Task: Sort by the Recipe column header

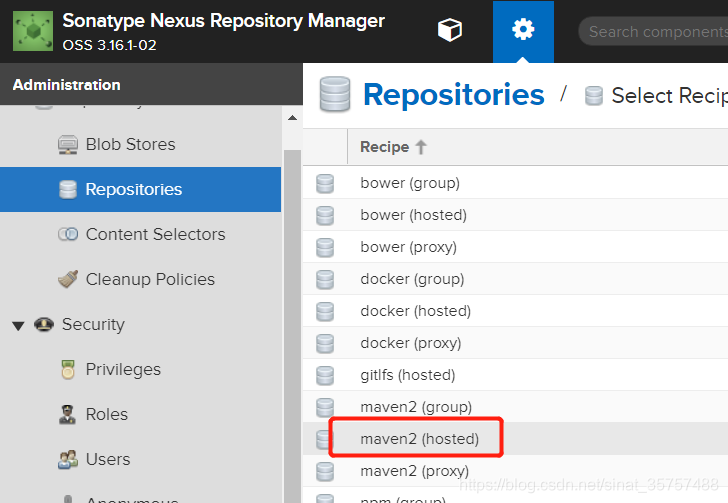Action: [x=538, y=147]
